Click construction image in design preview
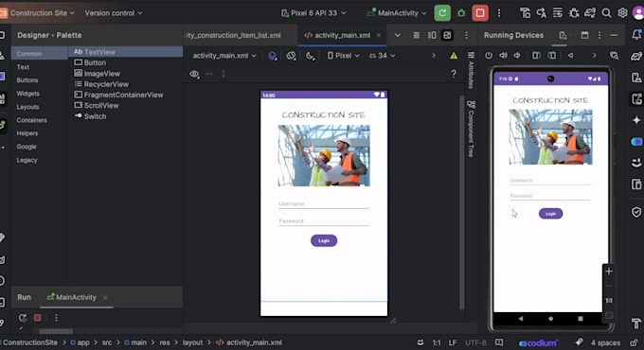 324,155
